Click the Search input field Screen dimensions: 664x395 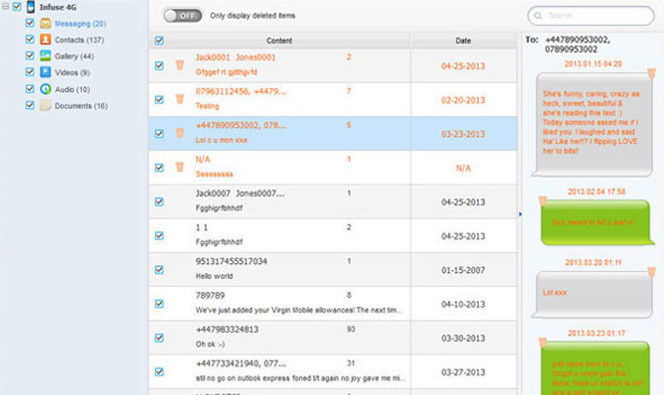(x=591, y=16)
